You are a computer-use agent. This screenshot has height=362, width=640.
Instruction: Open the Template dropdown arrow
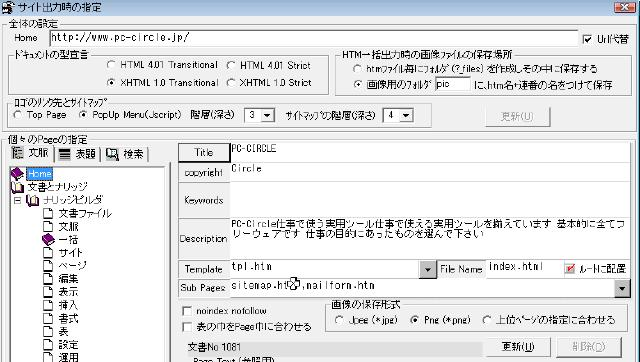(428, 269)
